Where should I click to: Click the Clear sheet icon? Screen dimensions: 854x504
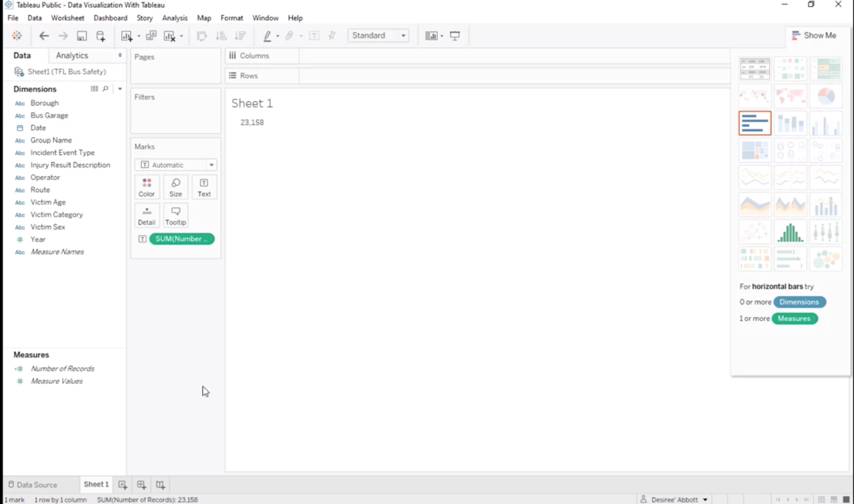click(x=169, y=35)
